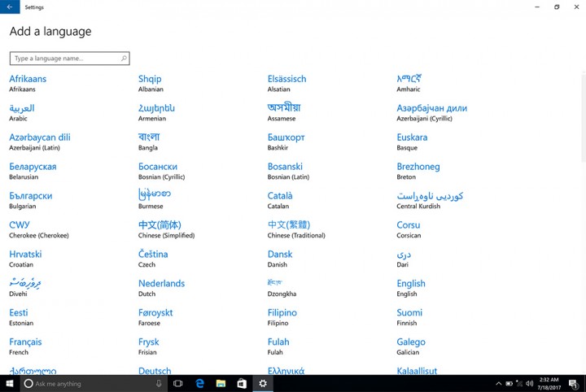The height and width of the screenshot is (392, 586).
Task: Click the 'Type a language name' search field
Action: [69, 59]
